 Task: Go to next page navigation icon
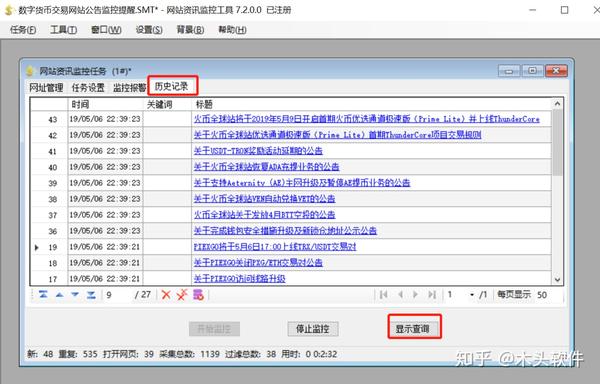416,295
